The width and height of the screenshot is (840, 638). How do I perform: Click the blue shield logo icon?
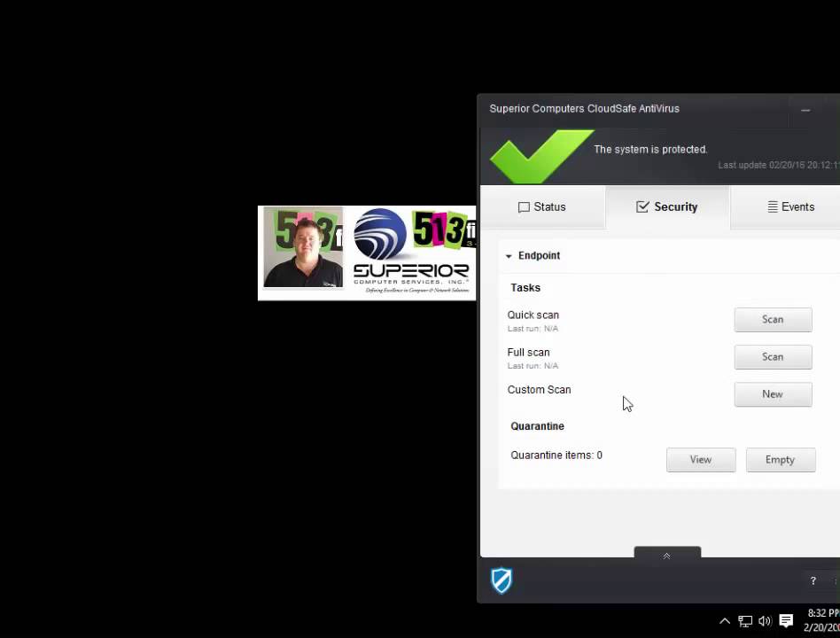pyautogui.click(x=502, y=580)
